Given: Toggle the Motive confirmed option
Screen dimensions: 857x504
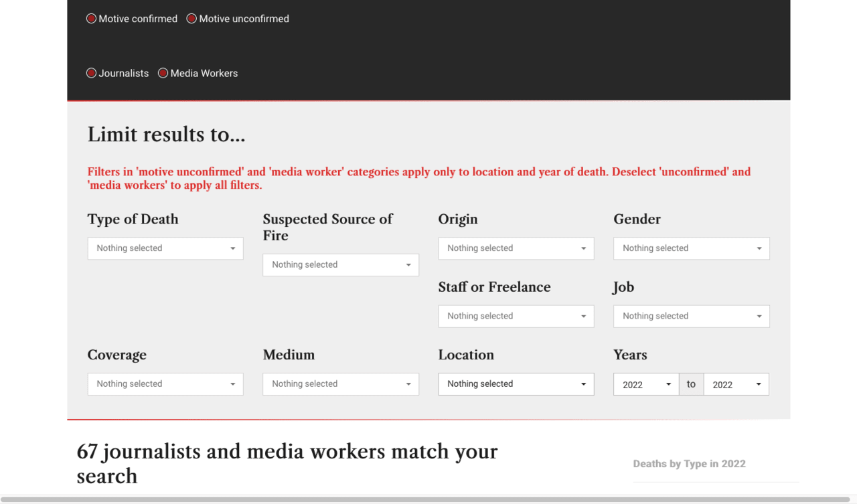Looking at the screenshot, I should [132, 19].
